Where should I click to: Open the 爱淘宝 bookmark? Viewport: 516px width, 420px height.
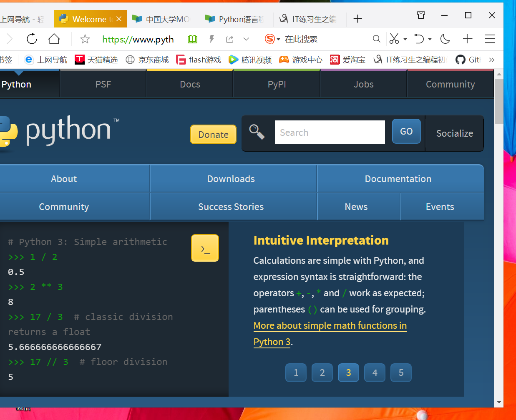(347, 60)
